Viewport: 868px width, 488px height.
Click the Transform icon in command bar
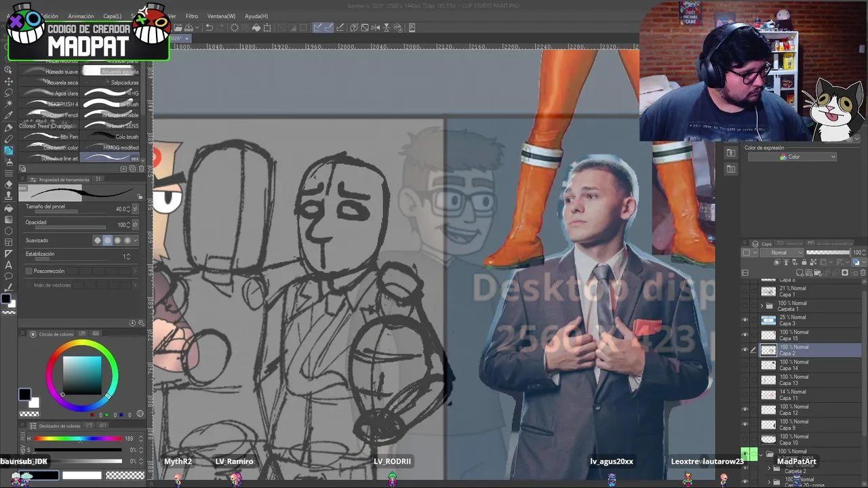[267, 28]
